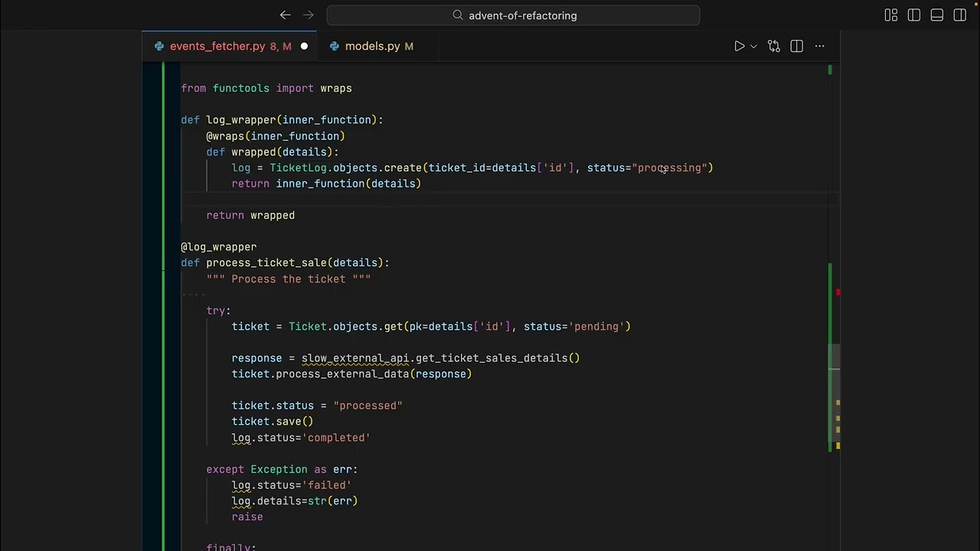
Task: Click 'Ticket.objects.get' in the code
Action: point(345,327)
